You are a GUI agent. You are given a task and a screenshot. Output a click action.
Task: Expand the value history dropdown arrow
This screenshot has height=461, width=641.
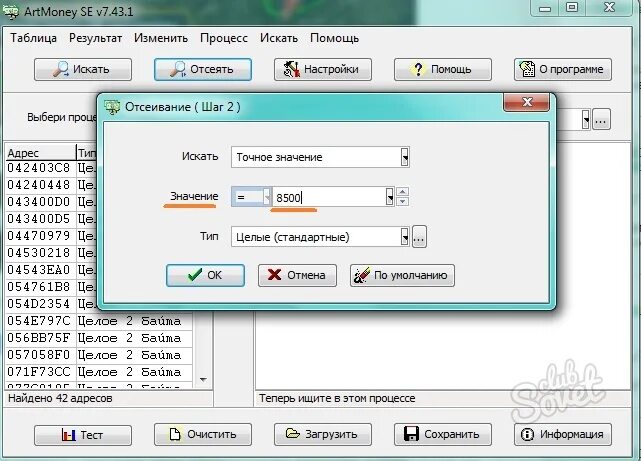[390, 197]
